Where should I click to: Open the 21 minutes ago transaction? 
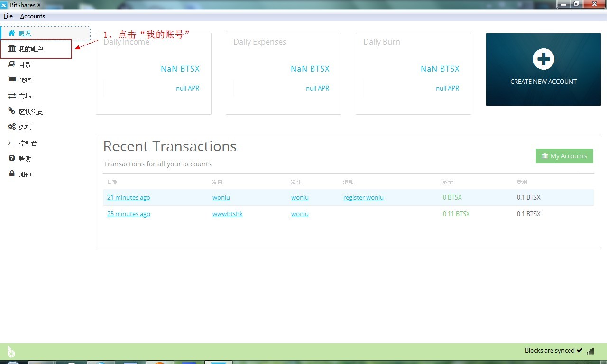point(129,198)
